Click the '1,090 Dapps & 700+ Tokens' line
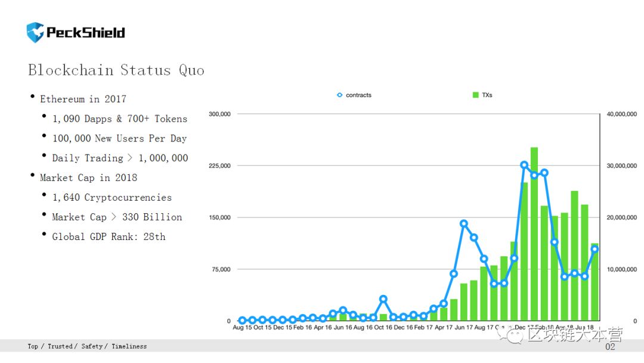Viewport: 644px width, 363px height. 119,119
